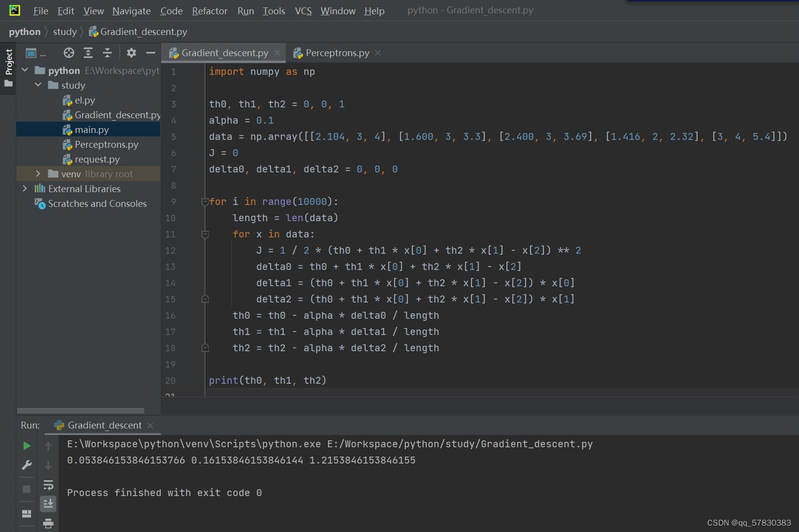Click the locate opened file target icon
Viewport: 799px width, 532px height.
coord(68,53)
